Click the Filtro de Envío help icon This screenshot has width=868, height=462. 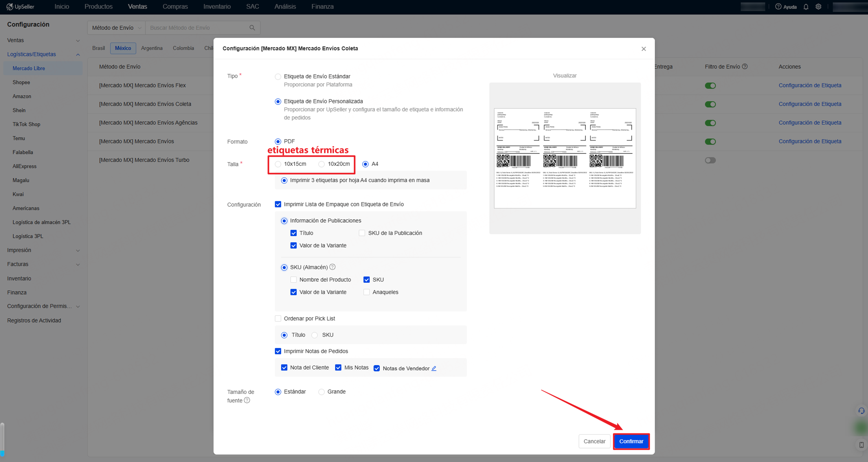745,66
